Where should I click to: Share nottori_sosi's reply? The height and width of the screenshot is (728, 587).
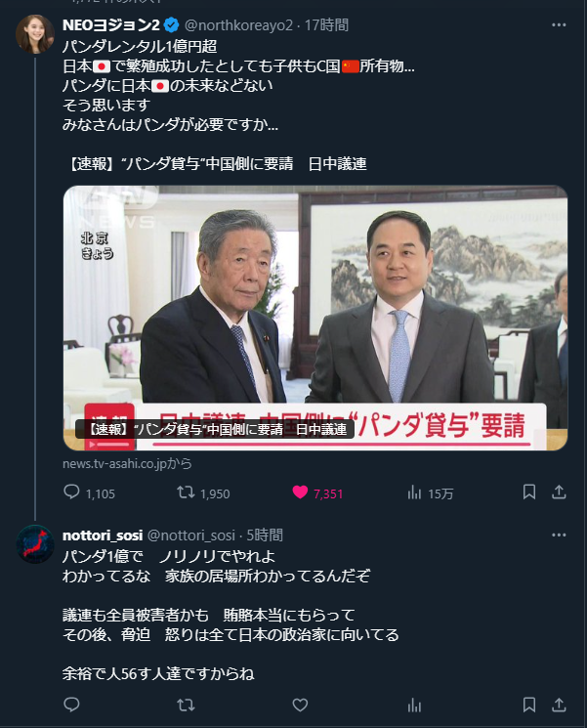[559, 705]
